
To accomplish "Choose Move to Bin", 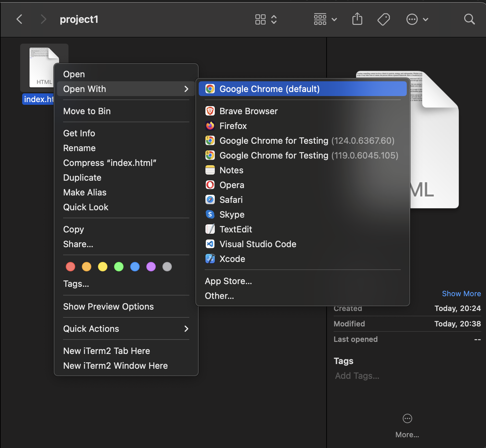I will tap(126, 111).
